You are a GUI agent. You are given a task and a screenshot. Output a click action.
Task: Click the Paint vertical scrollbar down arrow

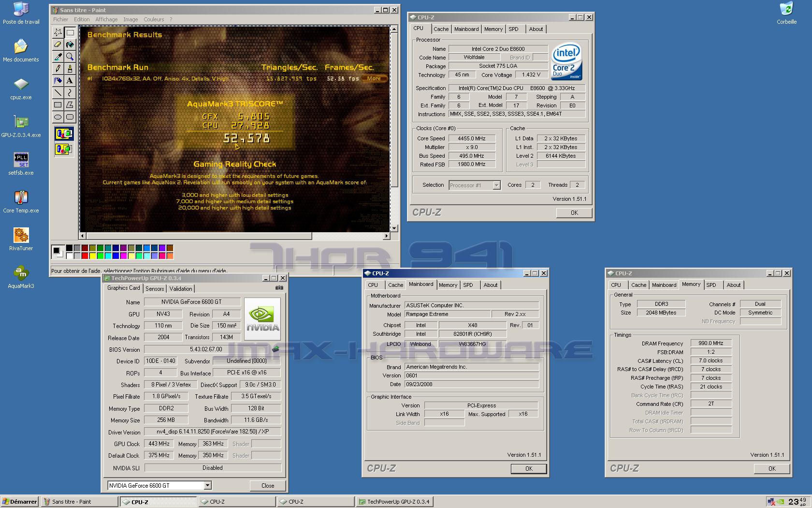pyautogui.click(x=394, y=228)
